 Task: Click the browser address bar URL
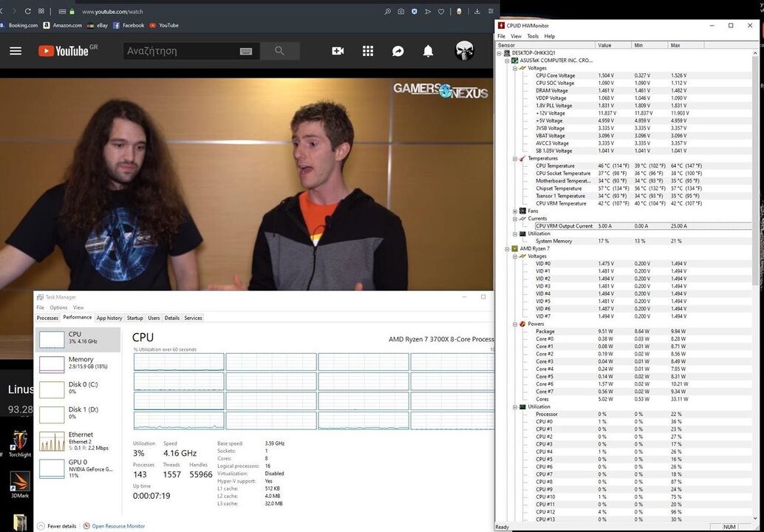112,11
